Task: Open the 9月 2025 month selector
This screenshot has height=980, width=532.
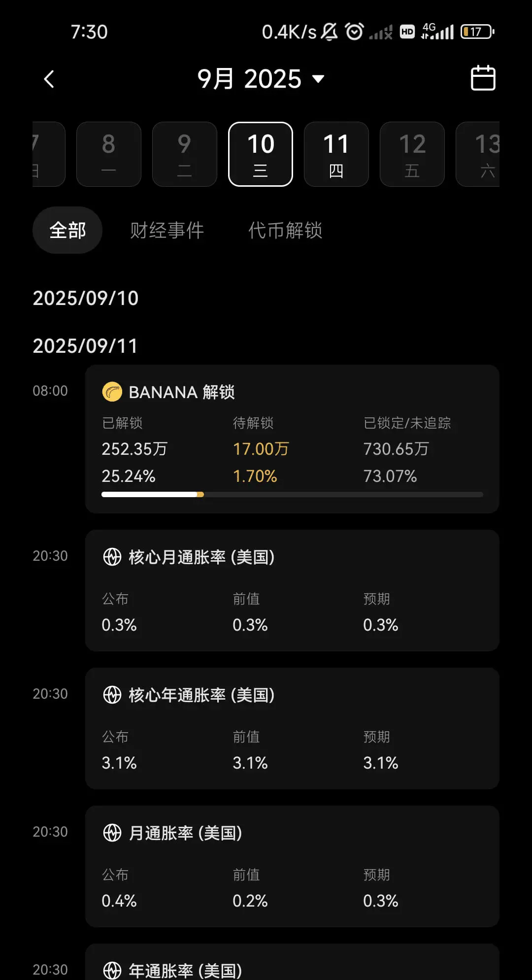Action: point(261,79)
